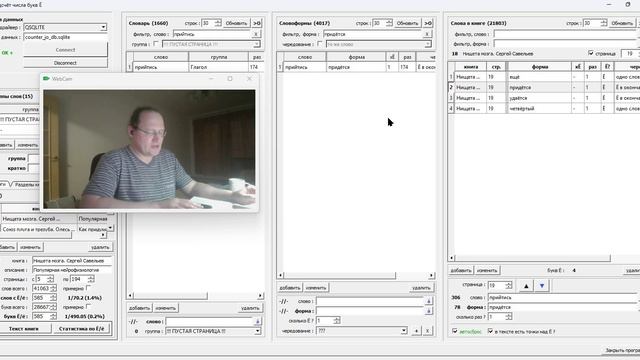Click the blue down-arrow page button

[x=542, y=286]
